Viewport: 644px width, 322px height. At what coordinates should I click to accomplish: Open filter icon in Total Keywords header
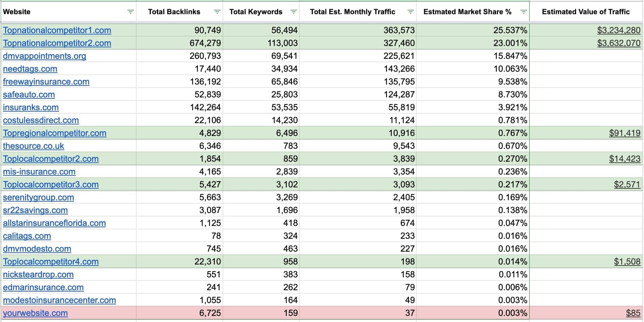[x=294, y=12]
